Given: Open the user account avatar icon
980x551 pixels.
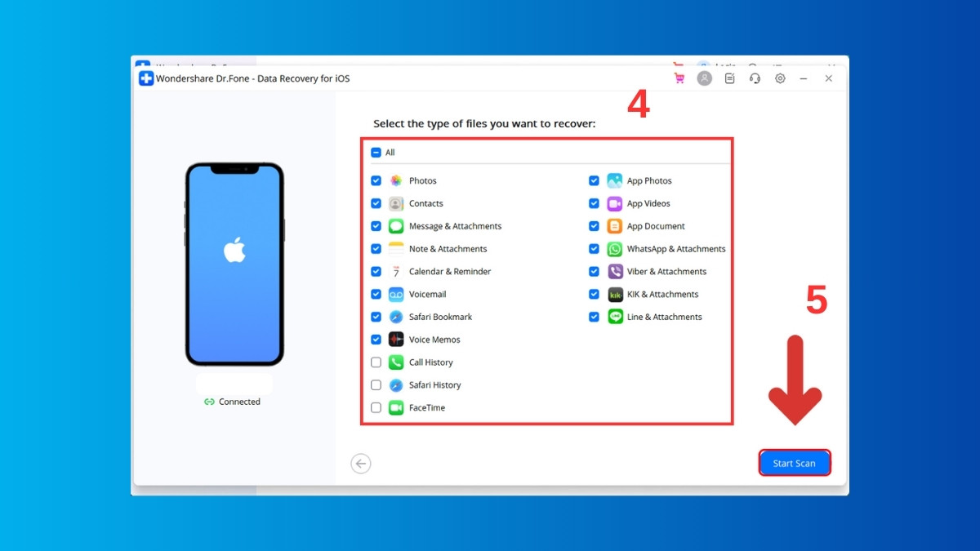Looking at the screenshot, I should click(705, 78).
